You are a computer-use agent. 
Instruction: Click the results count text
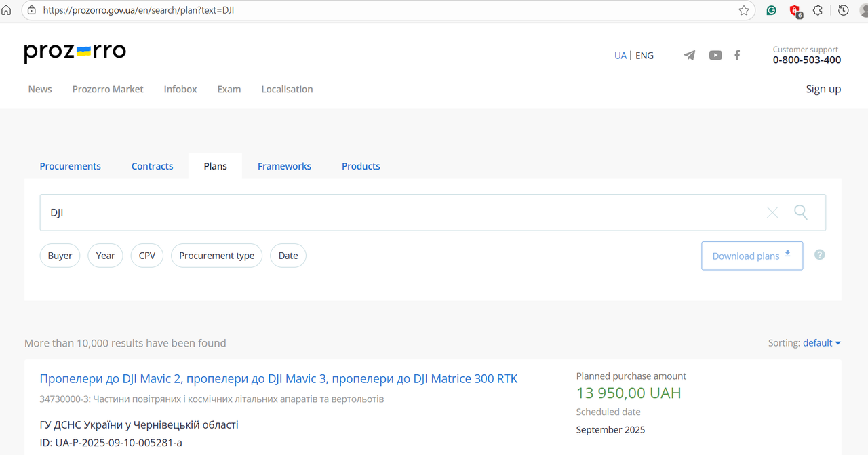[x=125, y=343]
